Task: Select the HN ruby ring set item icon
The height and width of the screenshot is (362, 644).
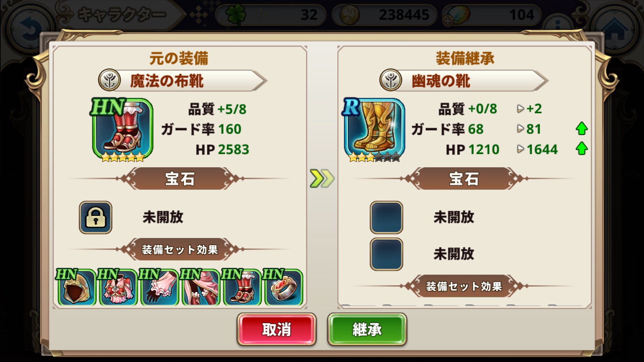Action: coord(283,287)
